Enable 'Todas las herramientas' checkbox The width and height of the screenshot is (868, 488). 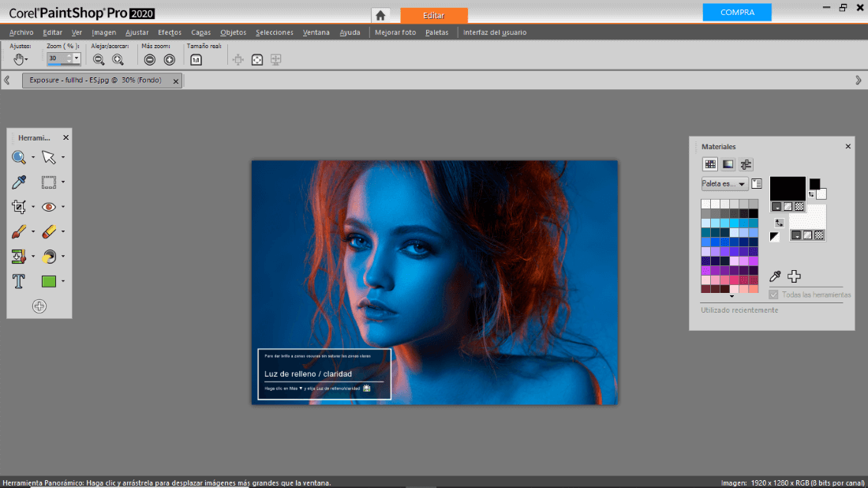point(772,295)
